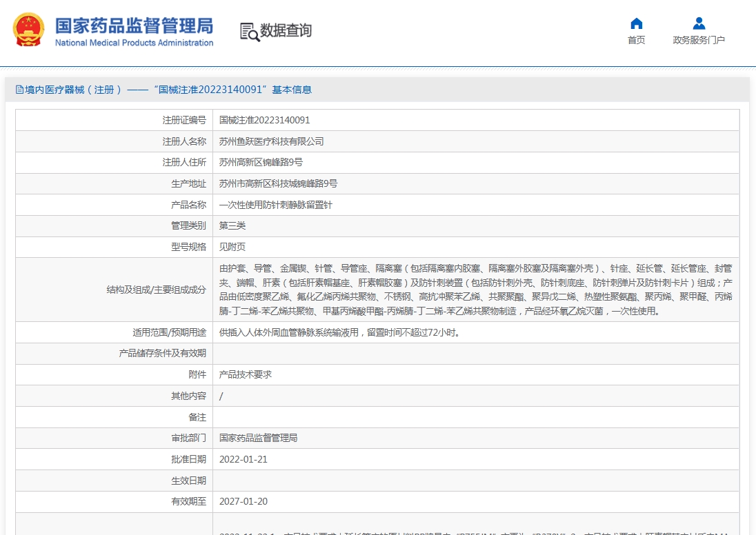
Task: Click the document icon before 境内医疗器械
Action: pyautogui.click(x=19, y=90)
